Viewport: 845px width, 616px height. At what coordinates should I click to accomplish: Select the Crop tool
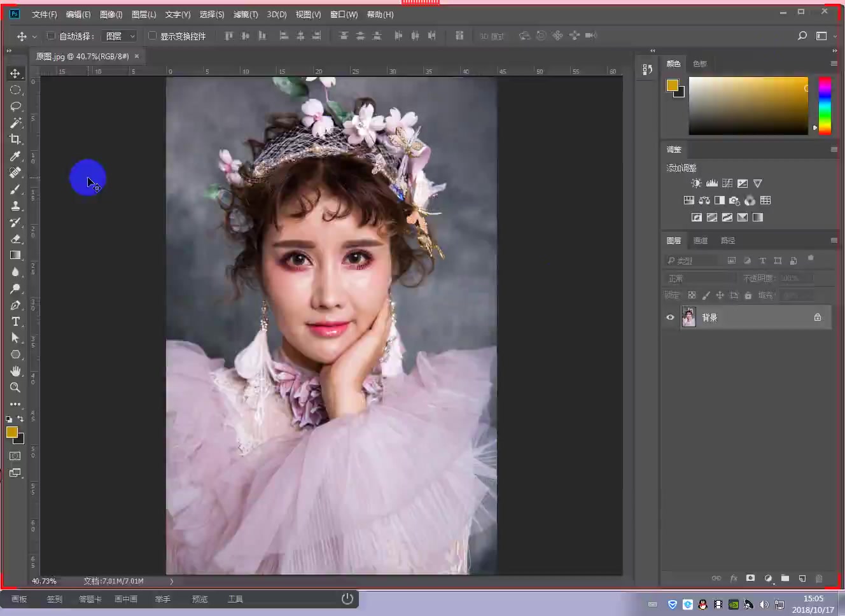pyautogui.click(x=15, y=139)
